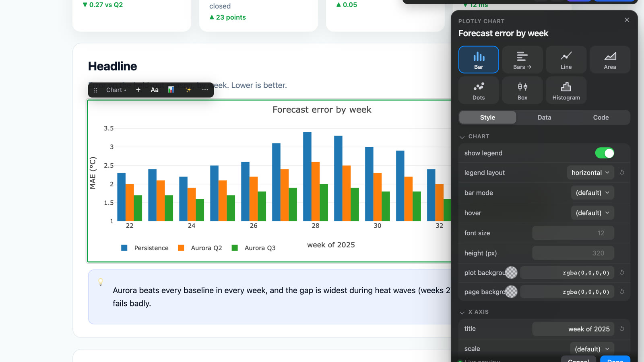The height and width of the screenshot is (362, 644).
Task: Click the font size input field
Action: tap(573, 233)
